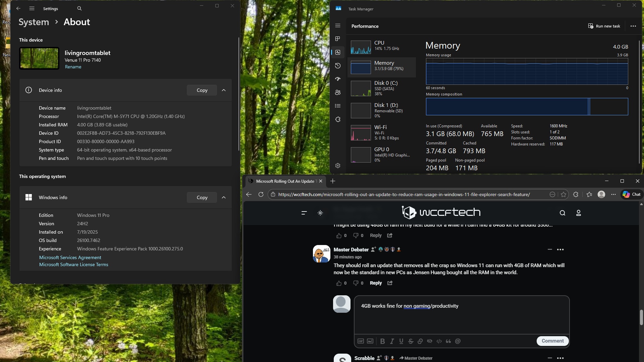
Task: Copy Device info specifications
Action: pos(202,90)
